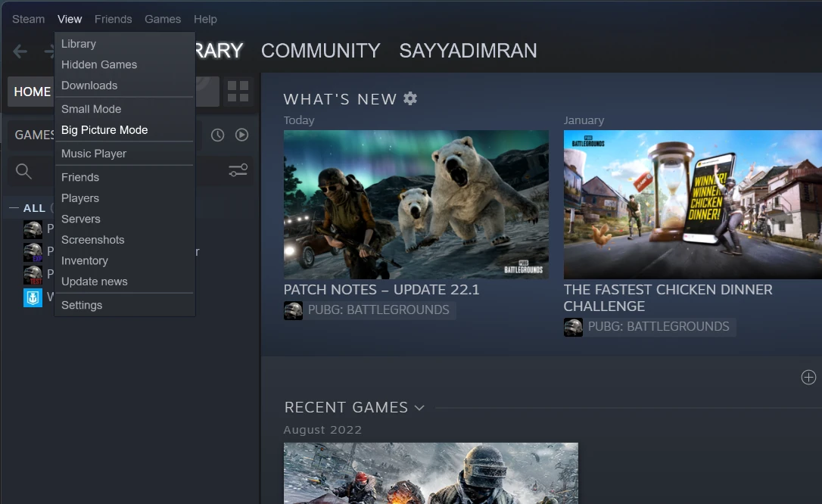Select Big Picture Mode from View menu
Viewport: 822px width, 504px height.
104,129
